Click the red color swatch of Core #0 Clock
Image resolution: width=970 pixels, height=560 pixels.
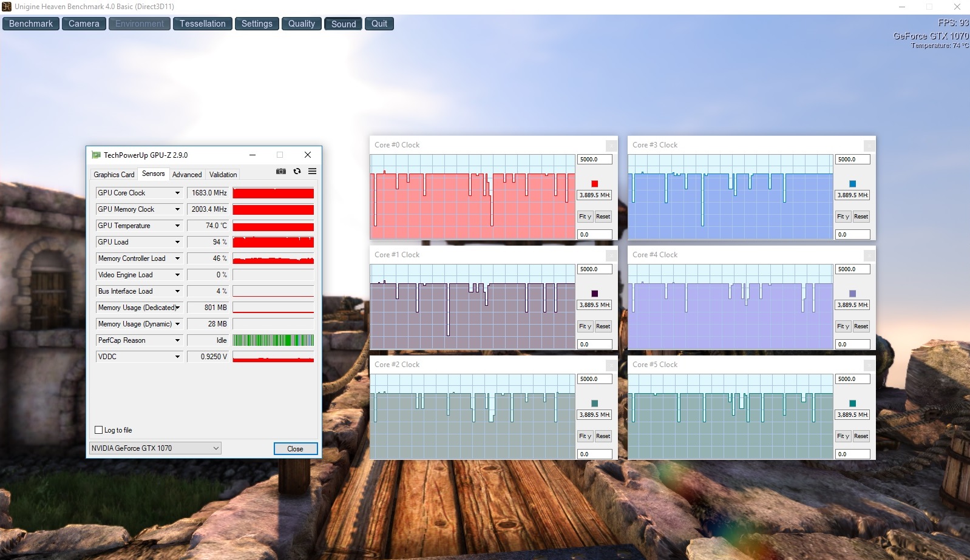(594, 184)
